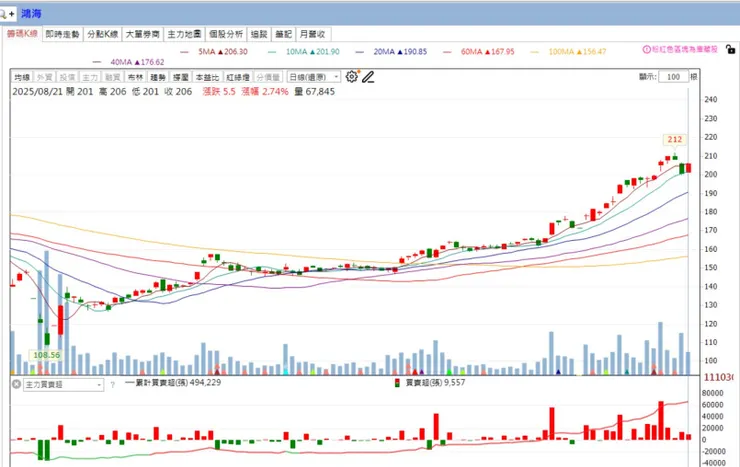Screen dimensions: 740x467
Task: Open the chart settings gear icon
Action: 352,76
